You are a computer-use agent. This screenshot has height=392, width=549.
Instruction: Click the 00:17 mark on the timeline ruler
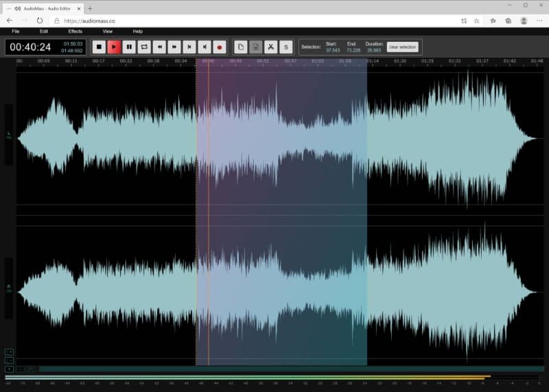point(98,61)
